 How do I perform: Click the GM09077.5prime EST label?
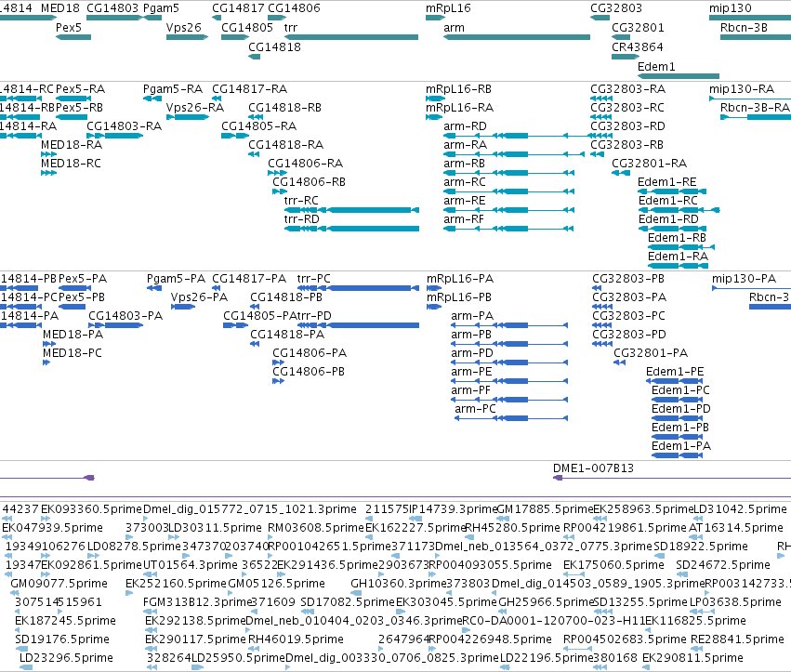click(x=59, y=584)
